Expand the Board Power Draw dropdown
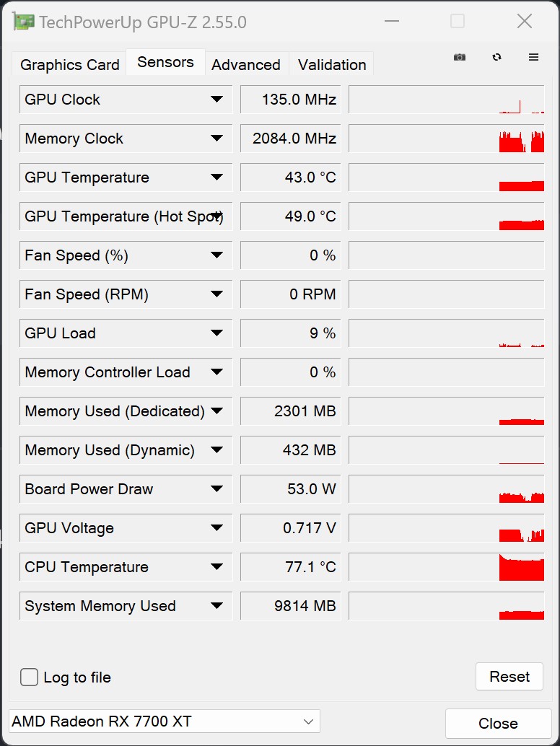Screen dimensions: 560x746 216,489
